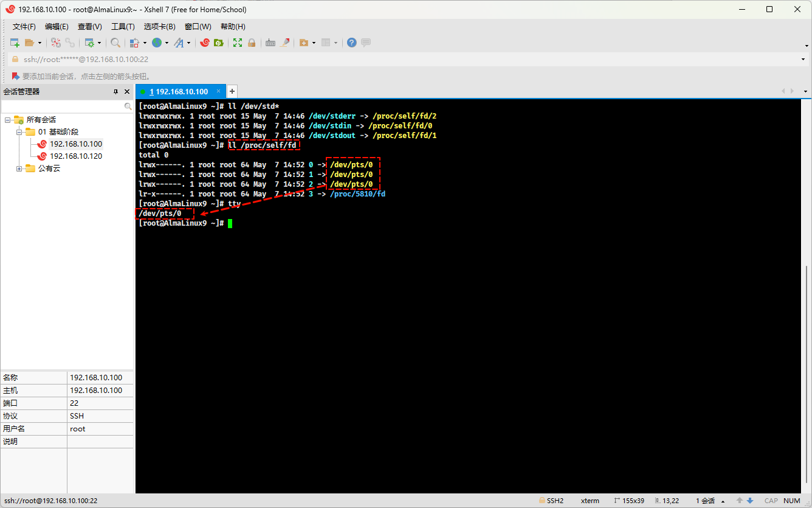Select session 192.168.10.120 in the tree

click(x=75, y=156)
